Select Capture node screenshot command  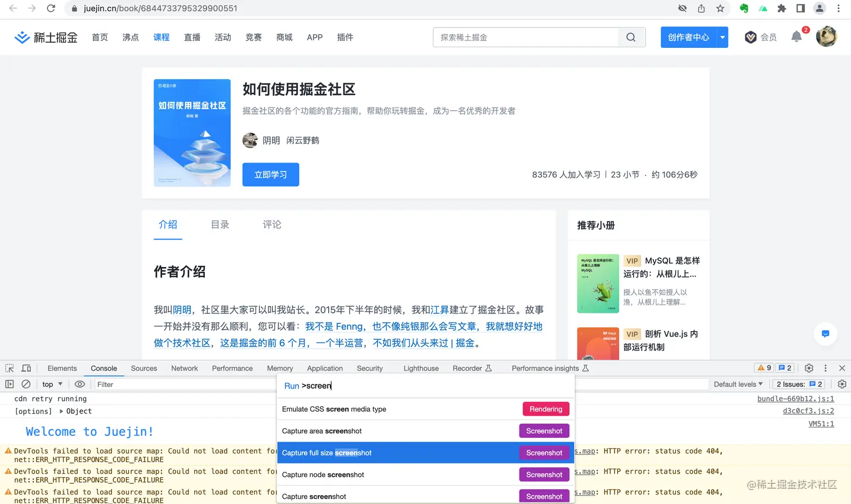pyautogui.click(x=425, y=475)
